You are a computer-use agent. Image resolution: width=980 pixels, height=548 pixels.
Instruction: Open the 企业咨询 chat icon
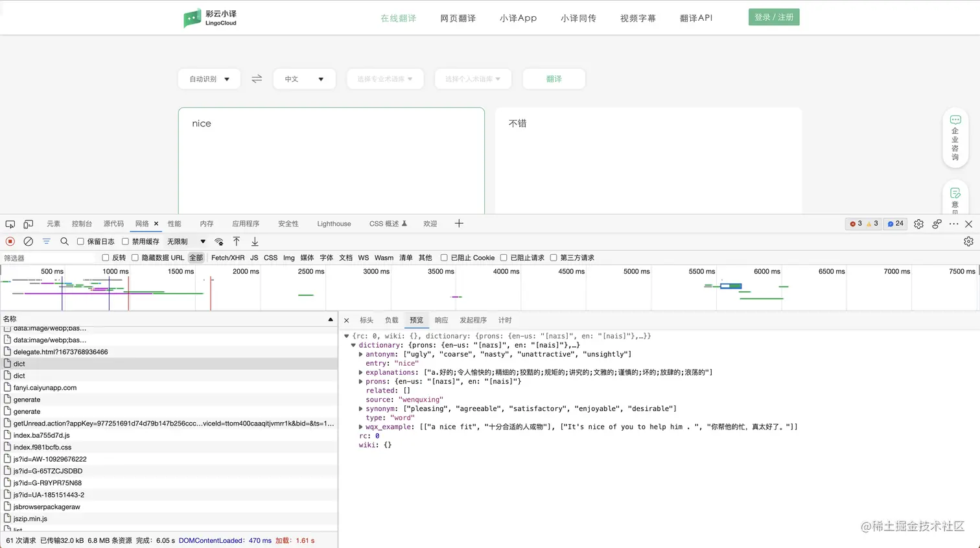coord(955,120)
